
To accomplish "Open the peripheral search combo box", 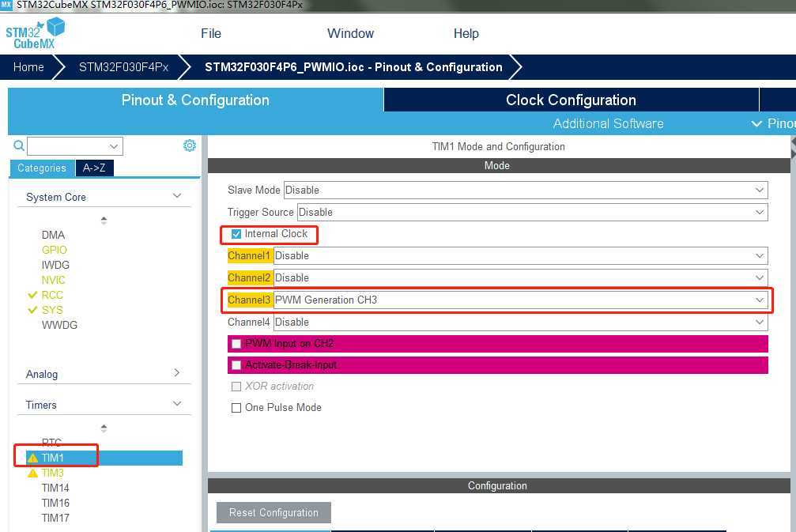I will (75, 146).
